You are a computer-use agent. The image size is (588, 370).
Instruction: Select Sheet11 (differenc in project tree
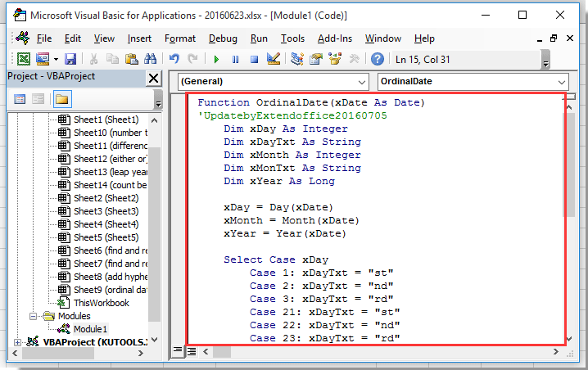(x=111, y=146)
